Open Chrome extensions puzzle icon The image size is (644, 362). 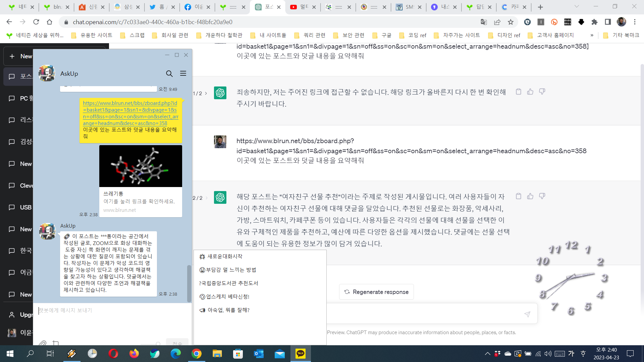tap(594, 22)
